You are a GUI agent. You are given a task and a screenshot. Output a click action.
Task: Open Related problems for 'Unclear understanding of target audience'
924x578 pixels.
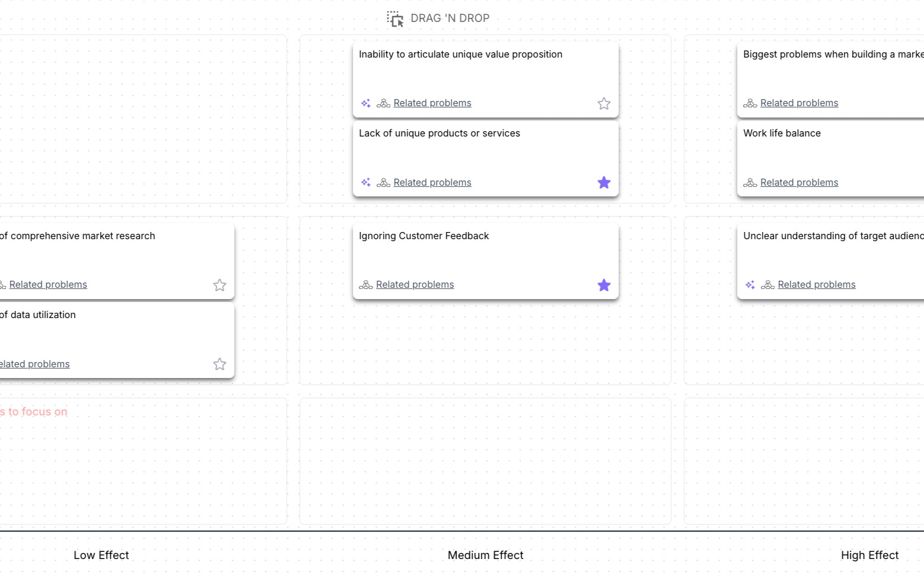point(817,285)
